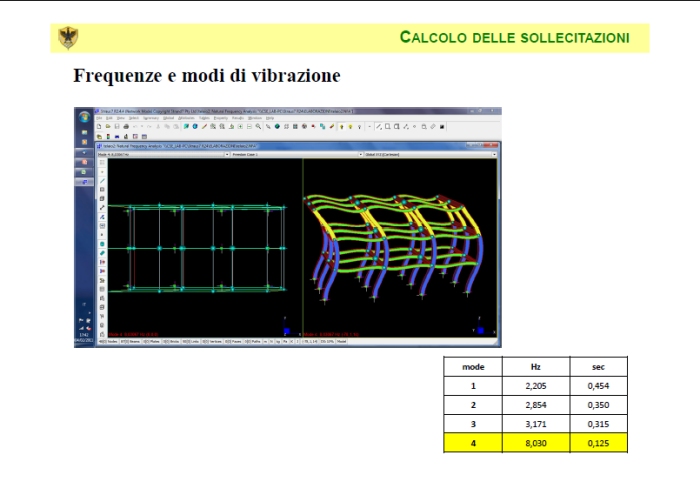Click the yellow highlighted mode 4 row
The height and width of the screenshot is (495, 700).
click(x=535, y=443)
